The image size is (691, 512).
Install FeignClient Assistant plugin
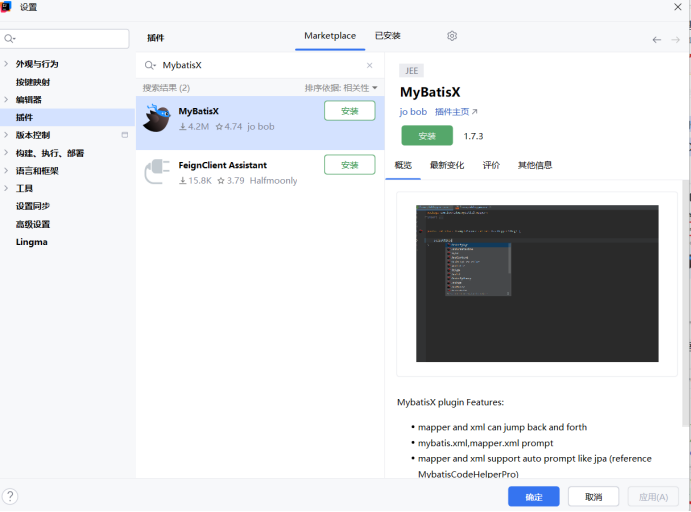(x=350, y=165)
